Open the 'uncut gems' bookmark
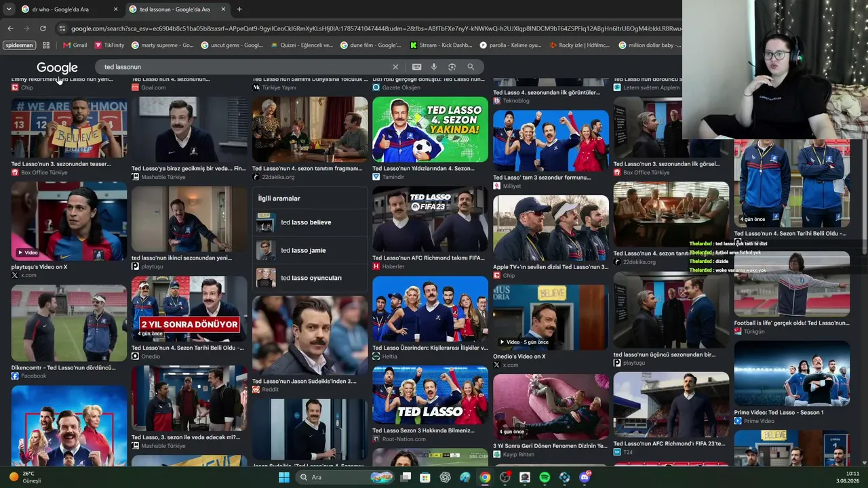868x488 pixels. tap(232, 45)
